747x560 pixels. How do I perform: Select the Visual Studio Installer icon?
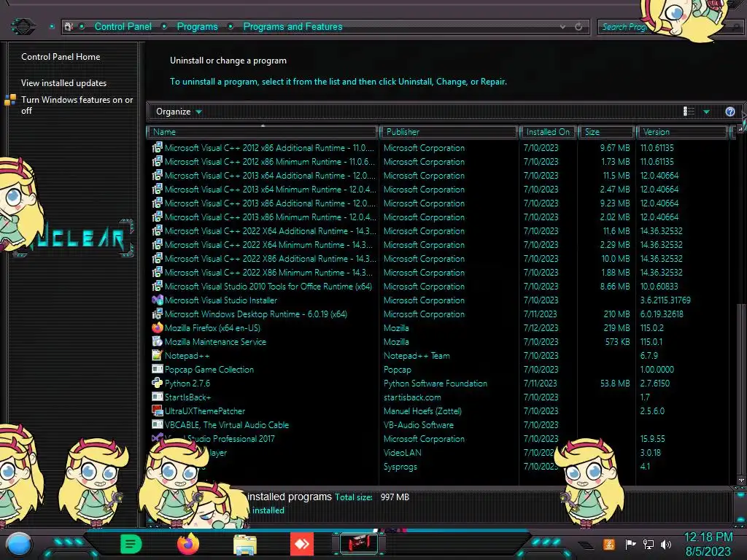coord(158,300)
